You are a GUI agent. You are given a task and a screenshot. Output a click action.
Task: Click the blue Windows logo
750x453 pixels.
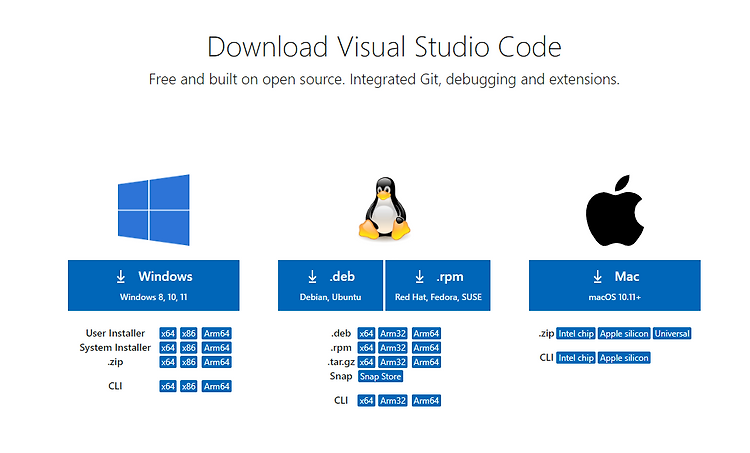tap(154, 210)
